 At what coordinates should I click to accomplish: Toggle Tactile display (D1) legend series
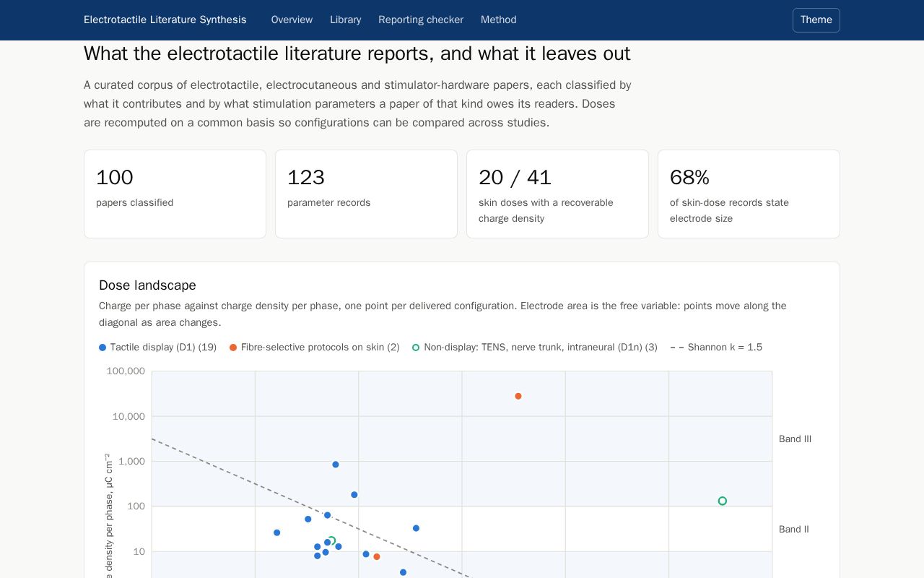tap(158, 348)
